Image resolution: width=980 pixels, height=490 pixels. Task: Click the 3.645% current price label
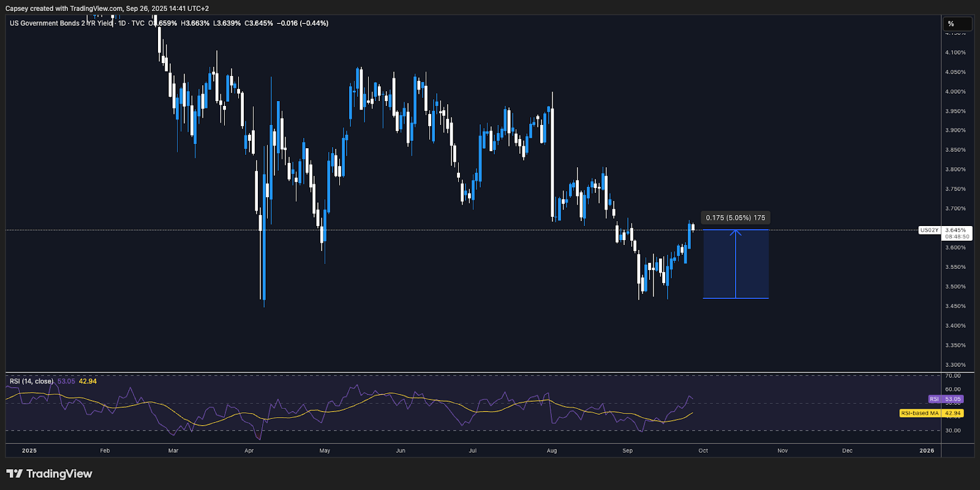pyautogui.click(x=956, y=230)
